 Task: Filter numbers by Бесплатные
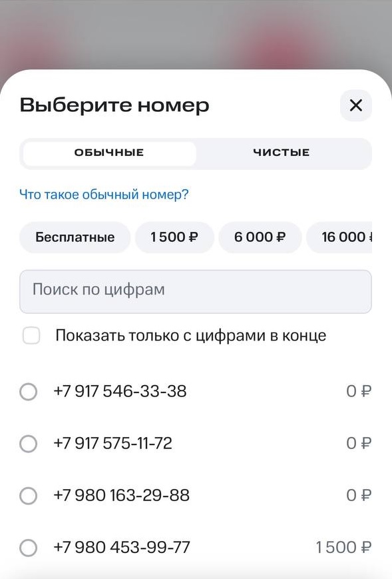click(x=74, y=237)
